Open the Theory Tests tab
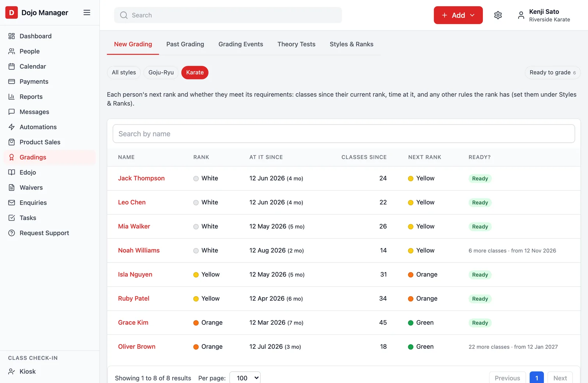This screenshot has width=588, height=383. click(x=296, y=44)
